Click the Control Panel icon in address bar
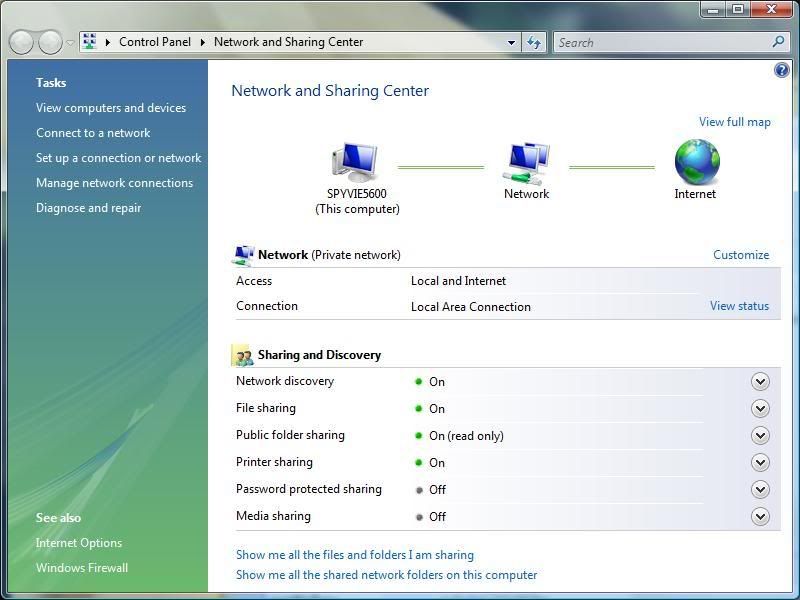800x600 pixels. pos(90,42)
